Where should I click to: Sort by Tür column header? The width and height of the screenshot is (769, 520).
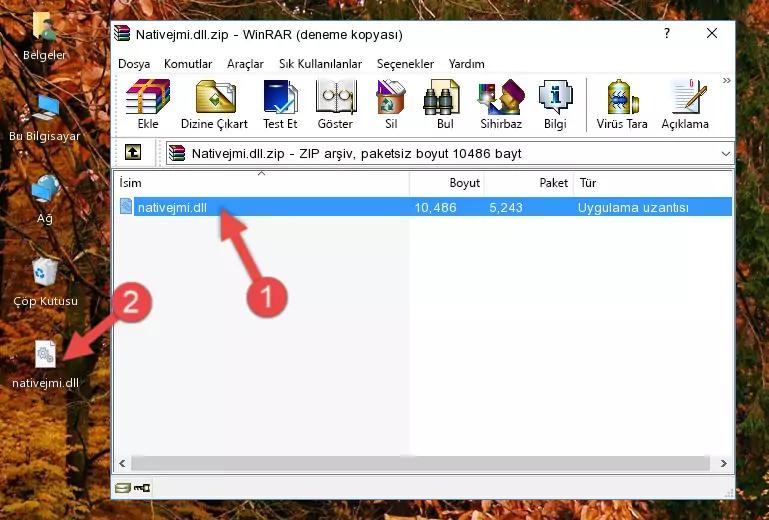point(653,183)
